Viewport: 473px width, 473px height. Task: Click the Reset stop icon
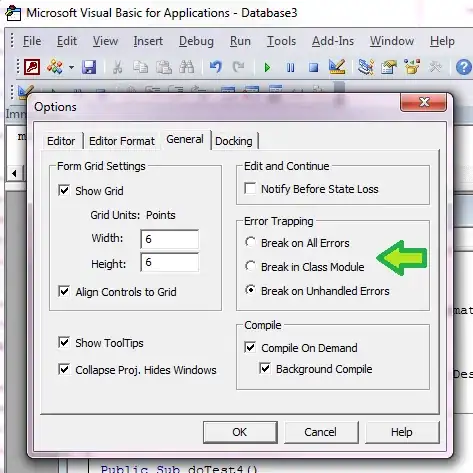313,68
